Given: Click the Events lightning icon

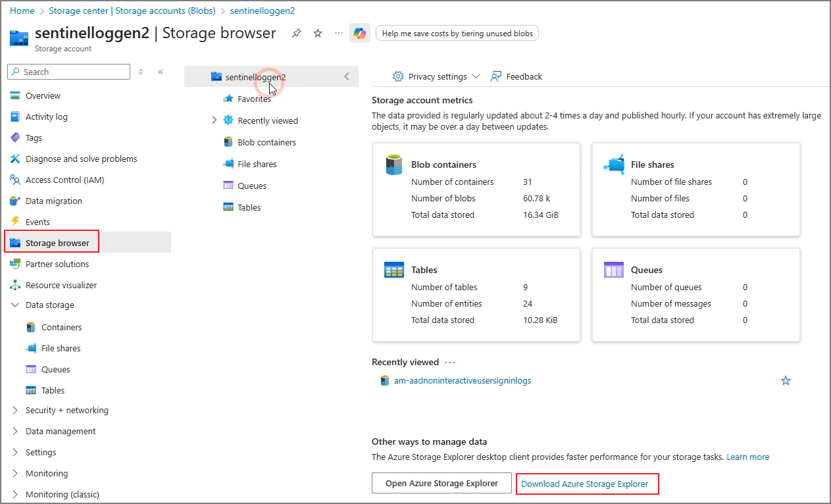Looking at the screenshot, I should click(15, 222).
